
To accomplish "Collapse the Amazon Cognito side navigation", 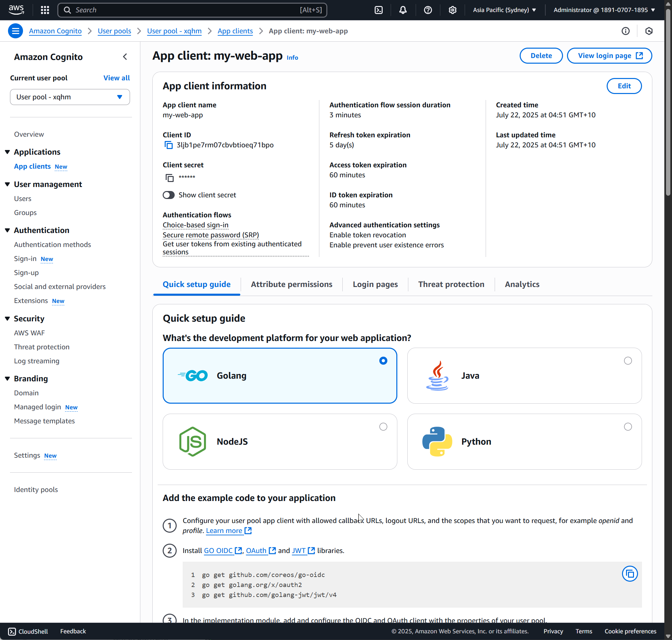I will [x=125, y=57].
